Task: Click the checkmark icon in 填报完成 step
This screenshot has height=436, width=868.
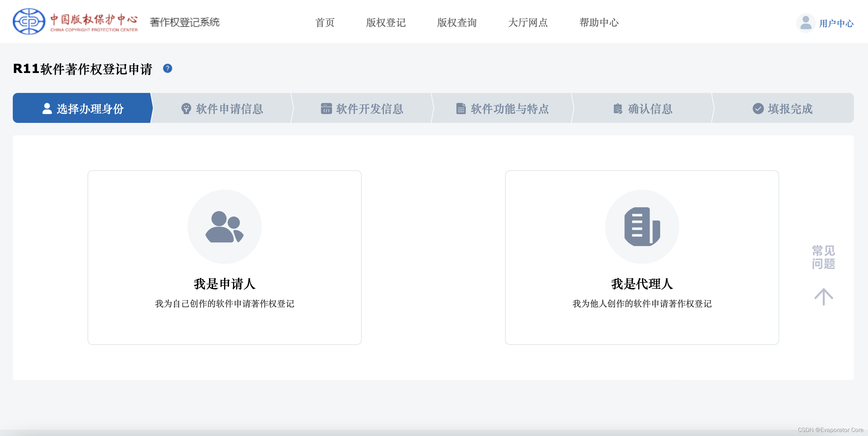Action: [758, 109]
